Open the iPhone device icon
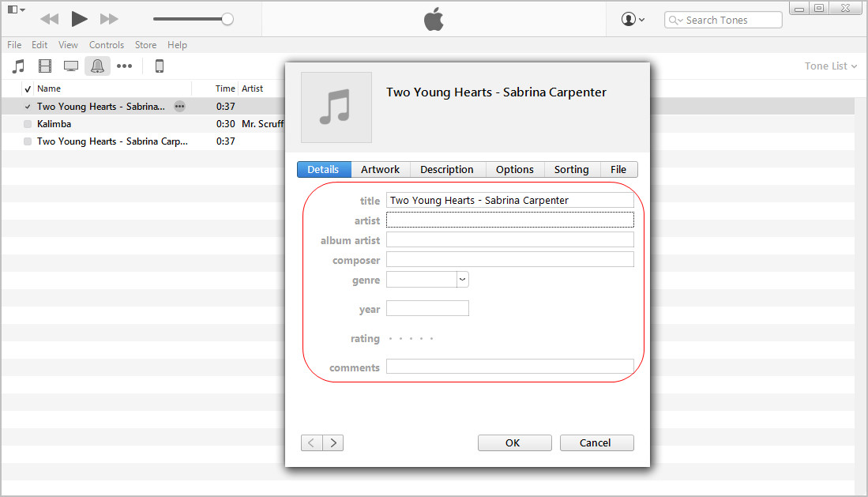Image resolution: width=868 pixels, height=497 pixels. coord(160,66)
